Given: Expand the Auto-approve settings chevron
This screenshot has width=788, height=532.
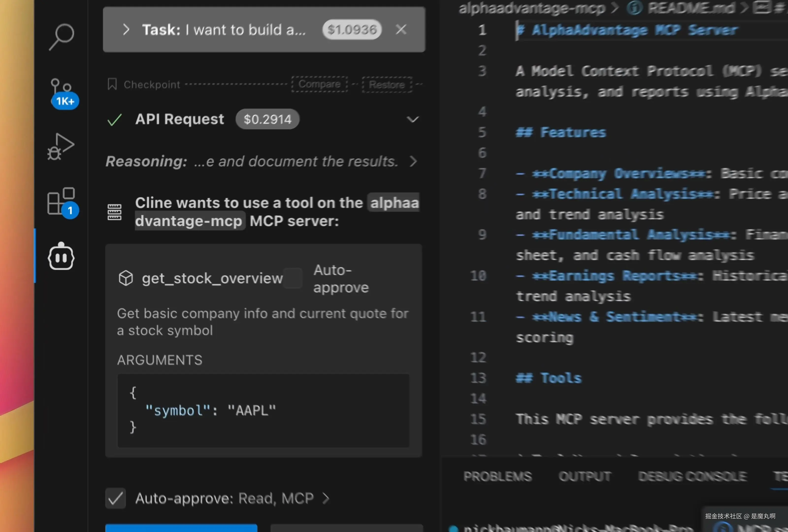Looking at the screenshot, I should tap(326, 498).
